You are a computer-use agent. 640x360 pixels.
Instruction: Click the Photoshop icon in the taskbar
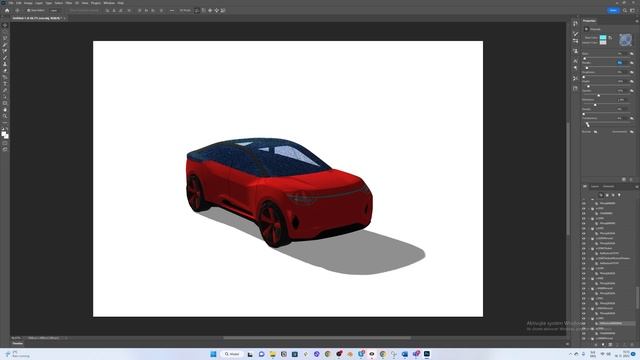[427, 354]
